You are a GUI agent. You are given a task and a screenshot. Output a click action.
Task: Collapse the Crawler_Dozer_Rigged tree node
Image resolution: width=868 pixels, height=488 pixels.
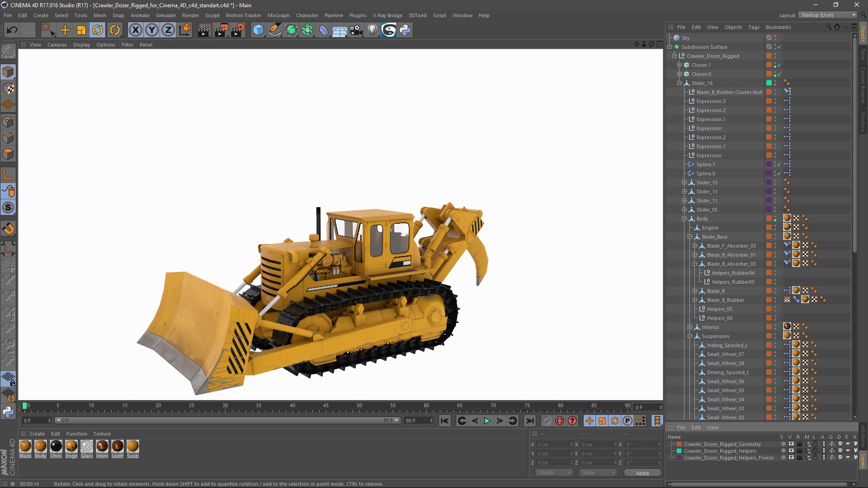tap(674, 56)
